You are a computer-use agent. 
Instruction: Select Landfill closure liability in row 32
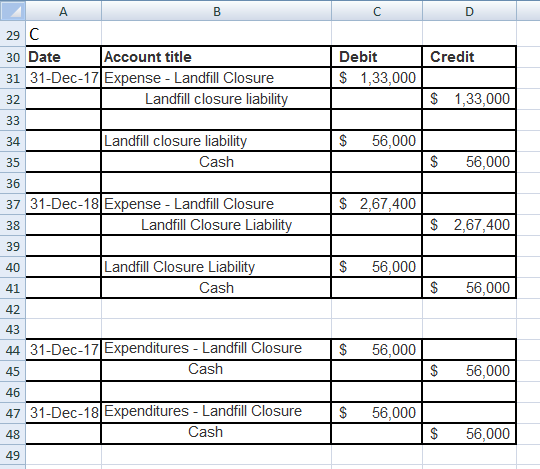click(216, 99)
